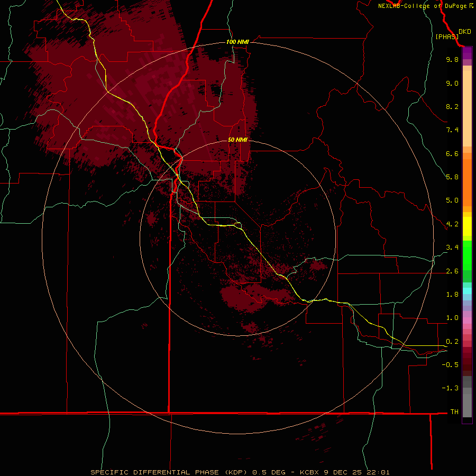Click the TH threshold legend label
This screenshot has width=476, height=476.
tap(454, 412)
